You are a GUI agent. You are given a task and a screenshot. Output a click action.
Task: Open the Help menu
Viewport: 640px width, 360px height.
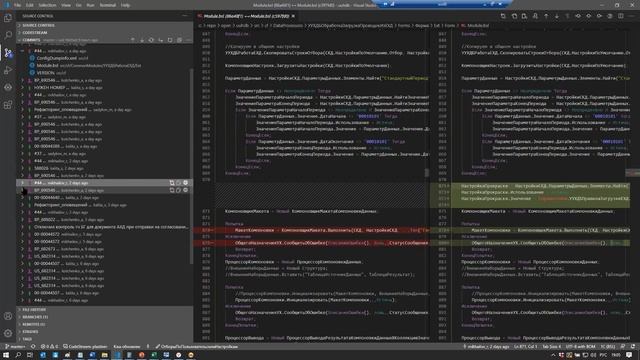click(125, 5)
